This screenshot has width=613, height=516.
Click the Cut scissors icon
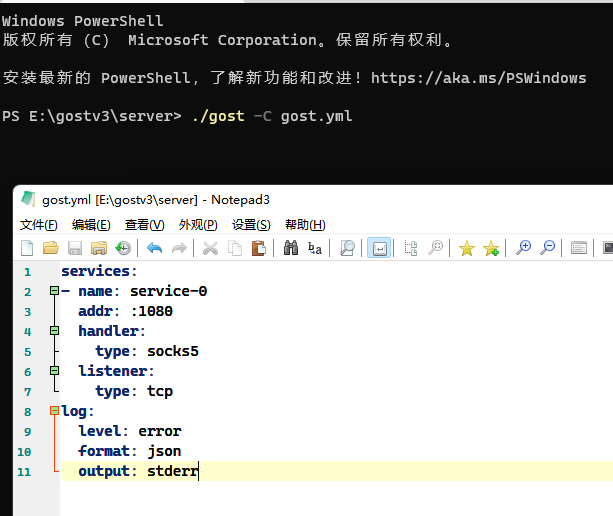pos(210,248)
